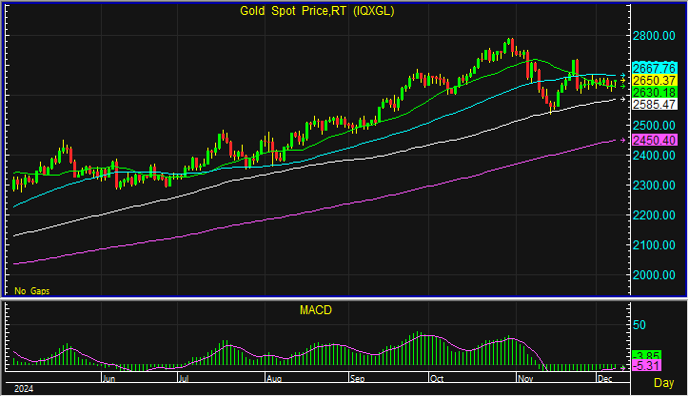
Task: Click the 2000.00 price axis label
Action: [654, 275]
